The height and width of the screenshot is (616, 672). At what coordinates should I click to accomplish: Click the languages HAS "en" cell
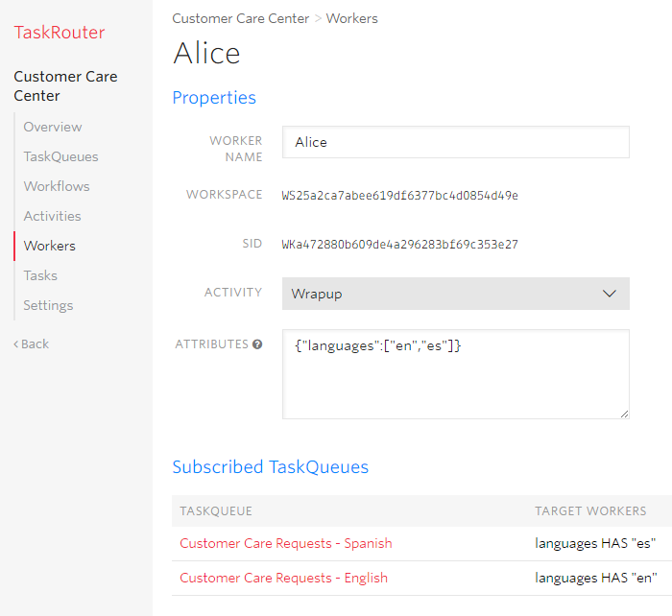coord(596,578)
